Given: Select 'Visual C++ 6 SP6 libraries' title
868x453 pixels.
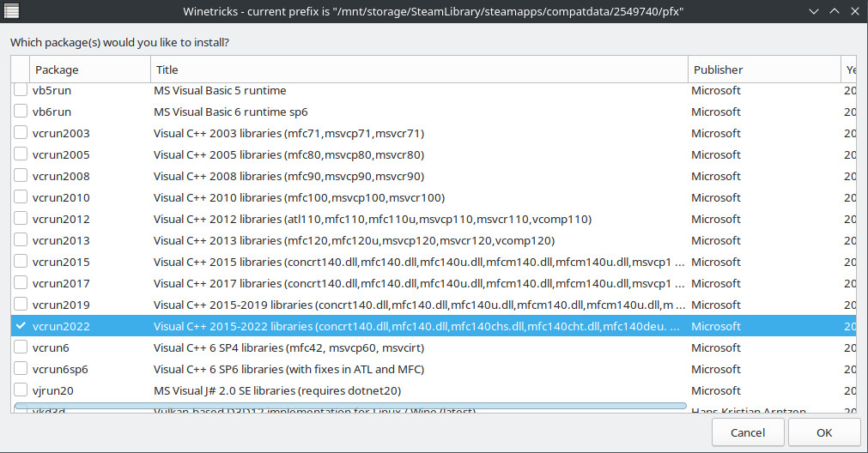Looking at the screenshot, I should coord(288,369).
